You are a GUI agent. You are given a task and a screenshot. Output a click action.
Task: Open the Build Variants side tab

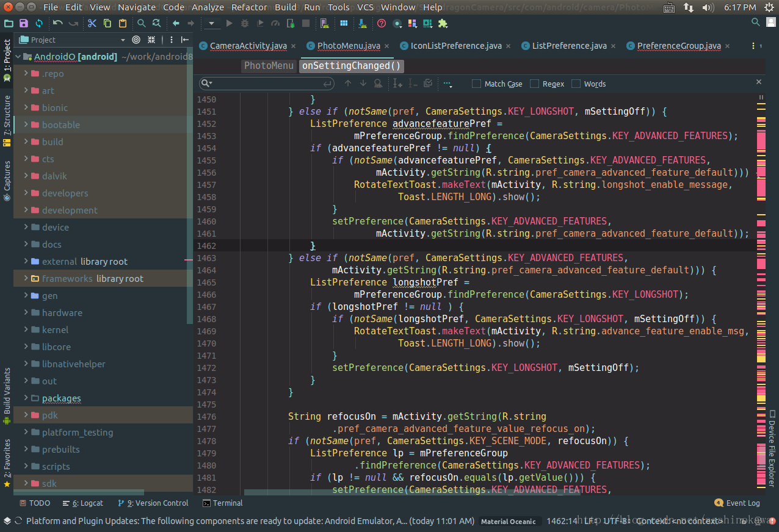click(7, 395)
